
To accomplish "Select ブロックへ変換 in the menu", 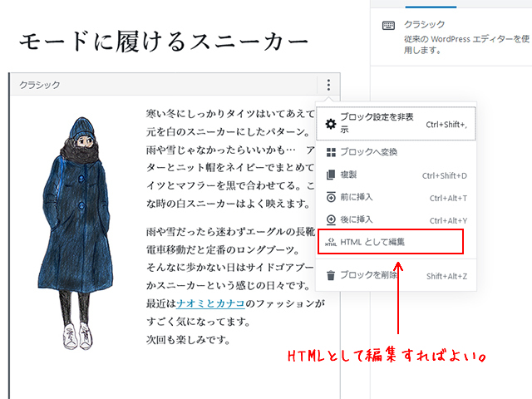I will coord(396,152).
